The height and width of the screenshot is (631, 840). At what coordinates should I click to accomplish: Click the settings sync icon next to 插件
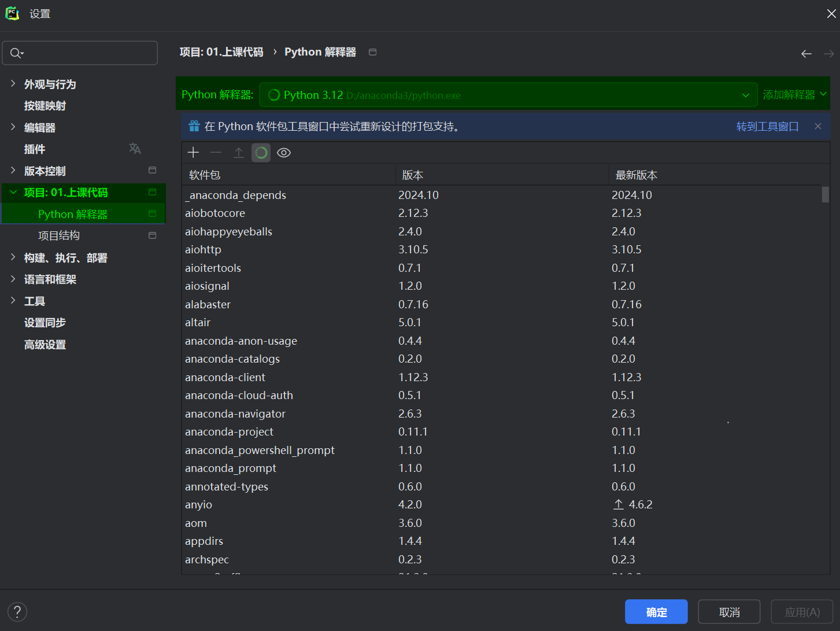coord(135,149)
